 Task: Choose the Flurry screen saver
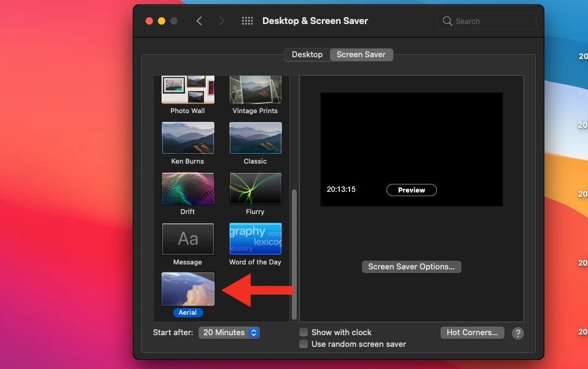tap(255, 188)
